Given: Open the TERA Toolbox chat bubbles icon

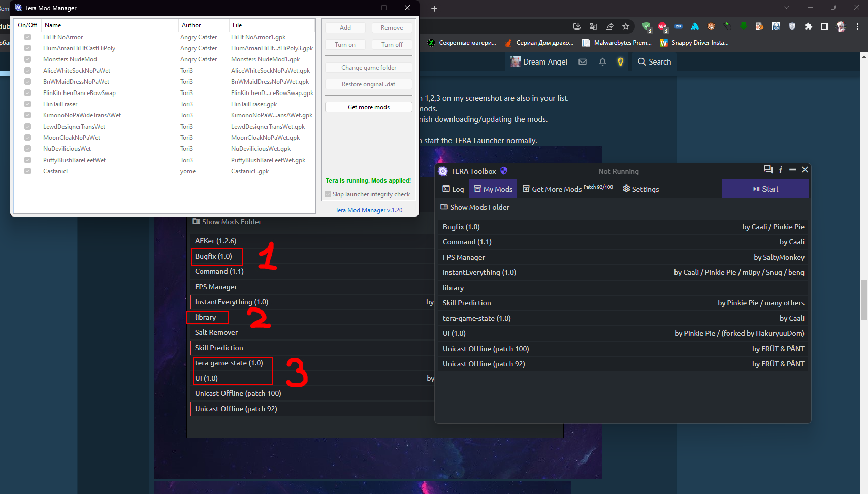Looking at the screenshot, I should (x=768, y=170).
